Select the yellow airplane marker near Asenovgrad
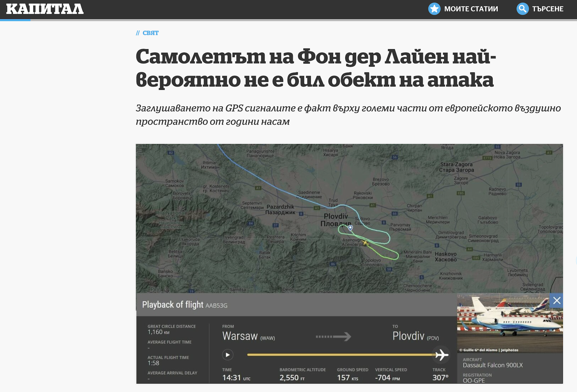 [x=365, y=243]
